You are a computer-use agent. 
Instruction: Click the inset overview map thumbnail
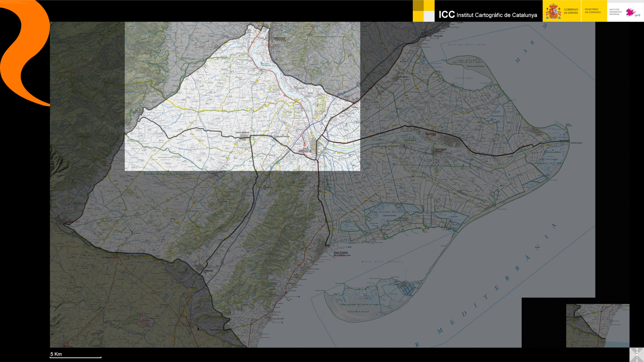click(x=597, y=326)
